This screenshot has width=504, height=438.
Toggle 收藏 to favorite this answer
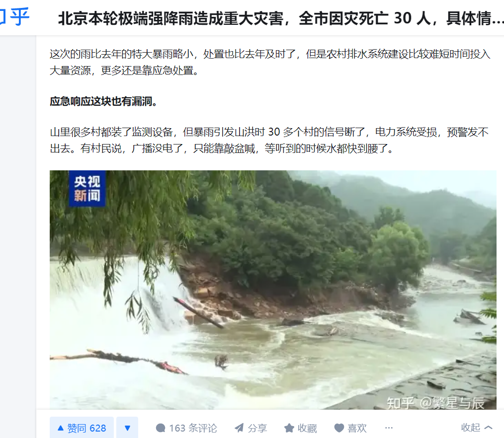[301, 428]
